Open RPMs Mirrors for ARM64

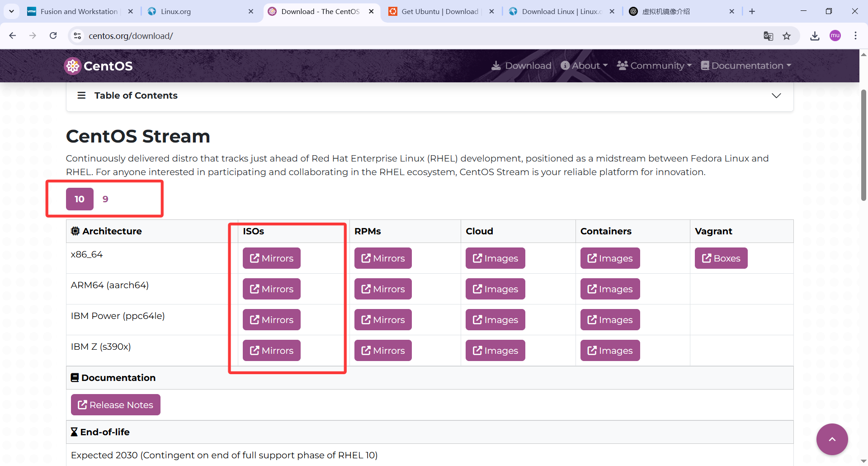tap(383, 289)
